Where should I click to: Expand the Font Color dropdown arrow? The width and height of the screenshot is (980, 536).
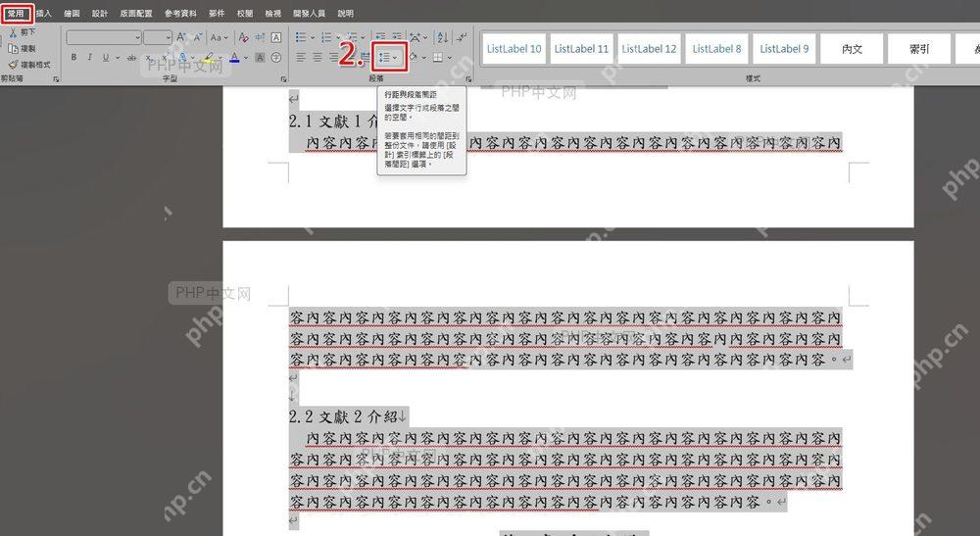pos(246,58)
